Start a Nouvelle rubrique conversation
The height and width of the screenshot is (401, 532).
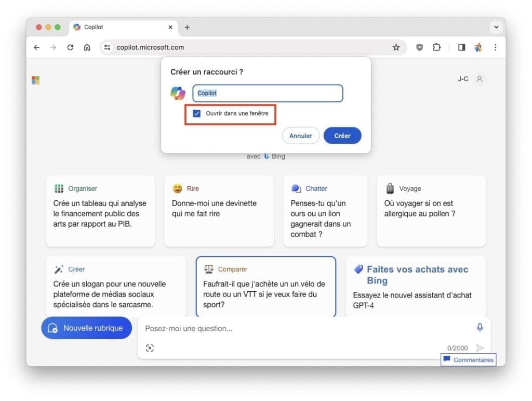[86, 328]
